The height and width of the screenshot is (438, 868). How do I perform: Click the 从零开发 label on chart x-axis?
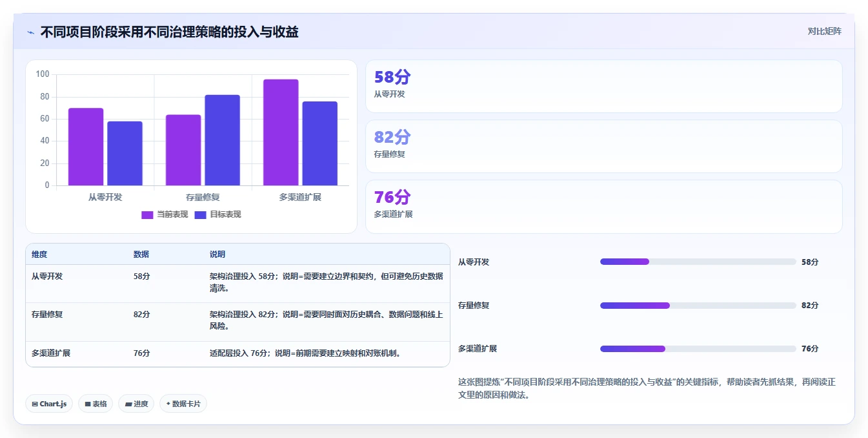pyautogui.click(x=105, y=197)
